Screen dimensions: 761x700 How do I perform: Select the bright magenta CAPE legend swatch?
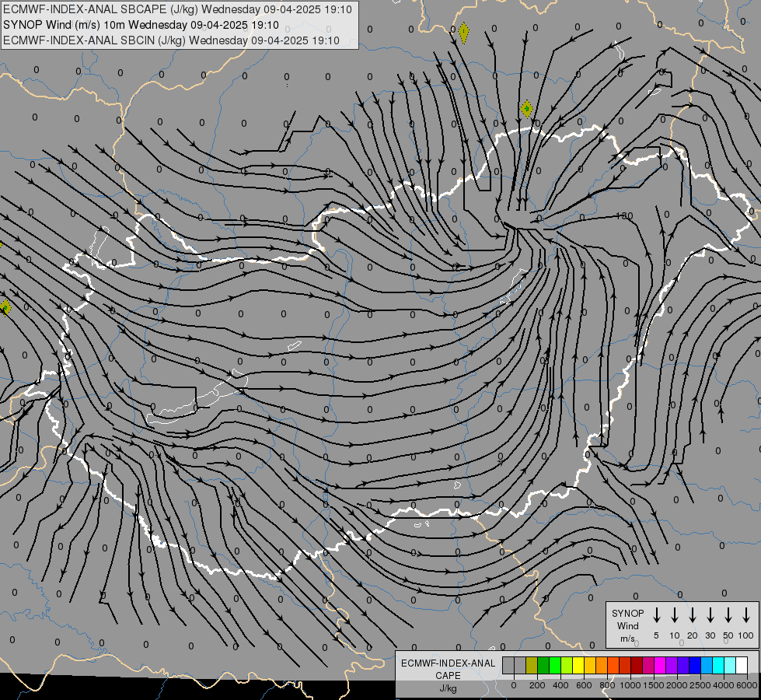[x=660, y=666]
